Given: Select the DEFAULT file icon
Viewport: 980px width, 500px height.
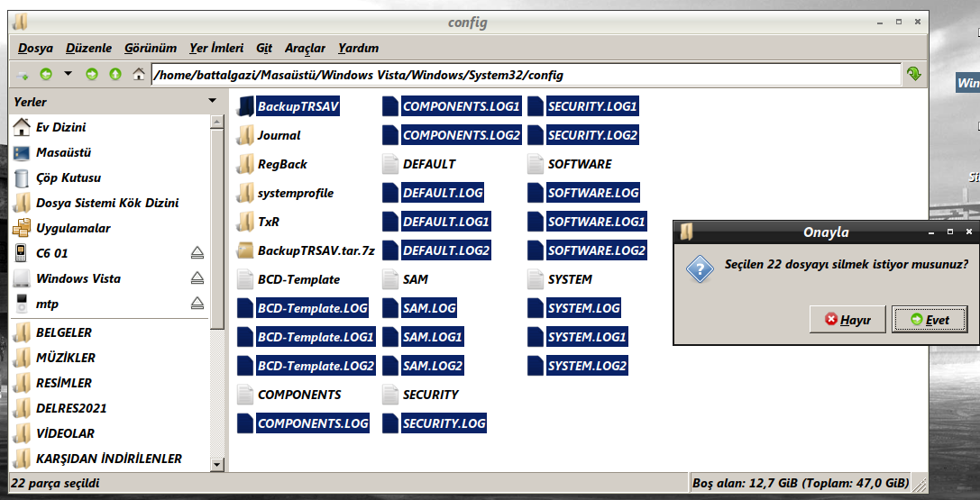Looking at the screenshot, I should (390, 165).
